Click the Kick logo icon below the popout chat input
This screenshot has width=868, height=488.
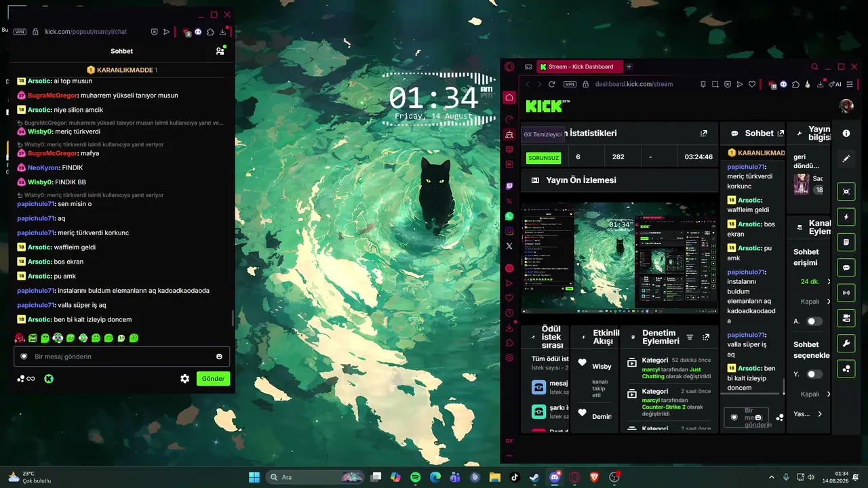pyautogui.click(x=49, y=379)
